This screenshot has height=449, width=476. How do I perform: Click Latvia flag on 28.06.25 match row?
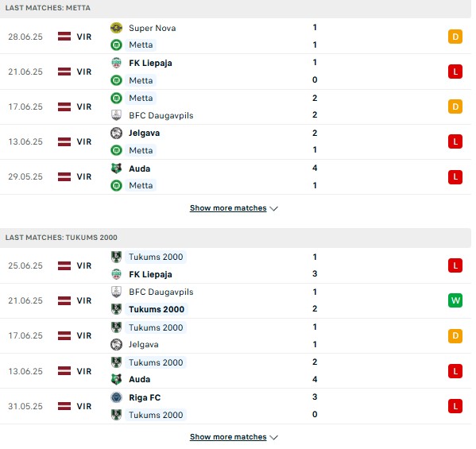pos(64,37)
